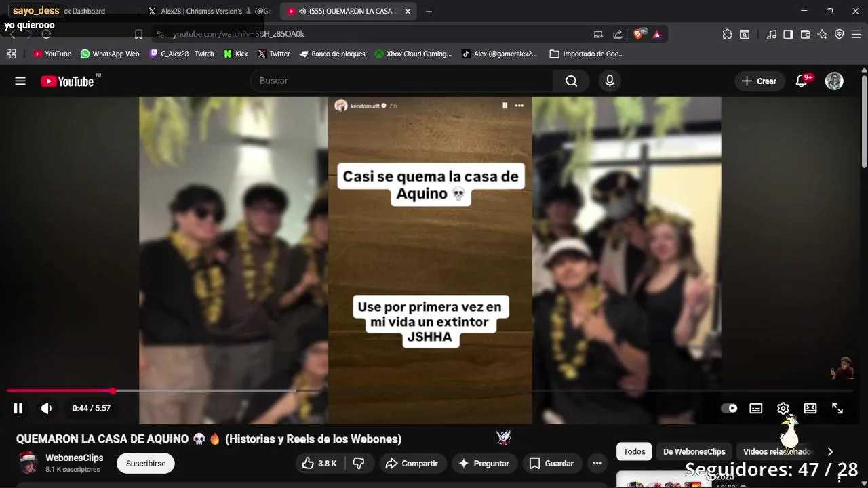Open the browser main hamburger menu
868x488 pixels.
(856, 34)
